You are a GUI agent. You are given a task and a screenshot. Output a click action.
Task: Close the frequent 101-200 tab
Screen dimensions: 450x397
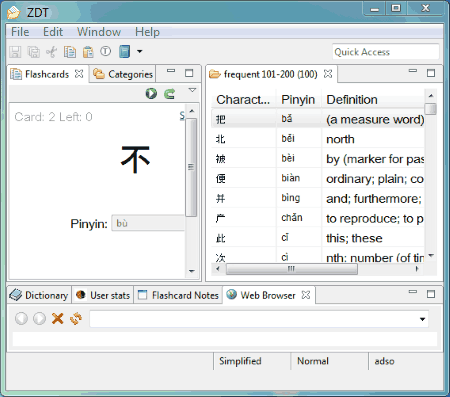pos(328,74)
